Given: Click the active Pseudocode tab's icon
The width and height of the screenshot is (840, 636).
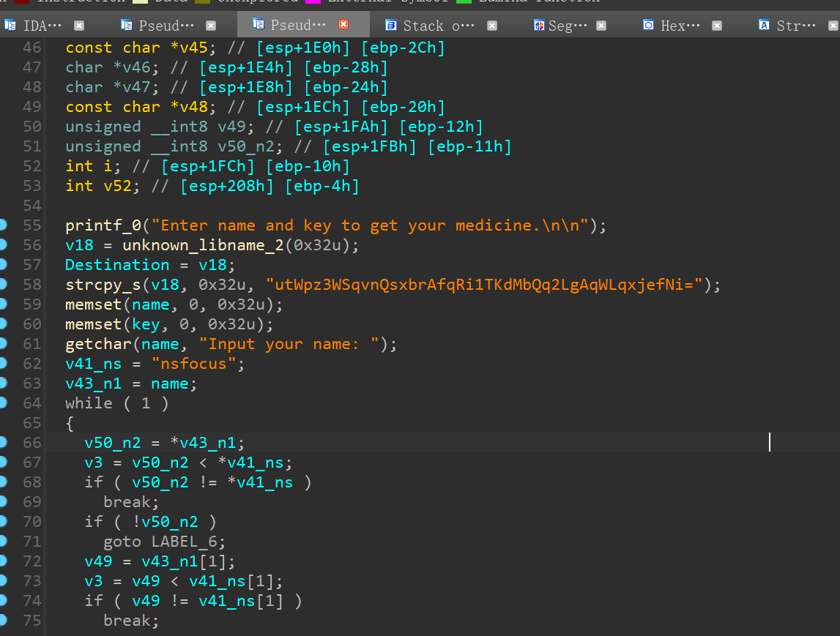Looking at the screenshot, I should [259, 25].
